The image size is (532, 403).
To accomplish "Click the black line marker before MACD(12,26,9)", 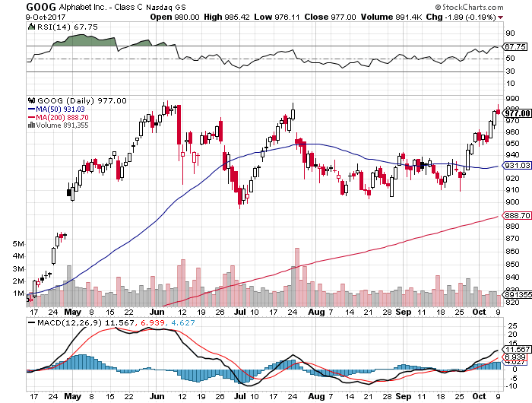I will [x=32, y=322].
